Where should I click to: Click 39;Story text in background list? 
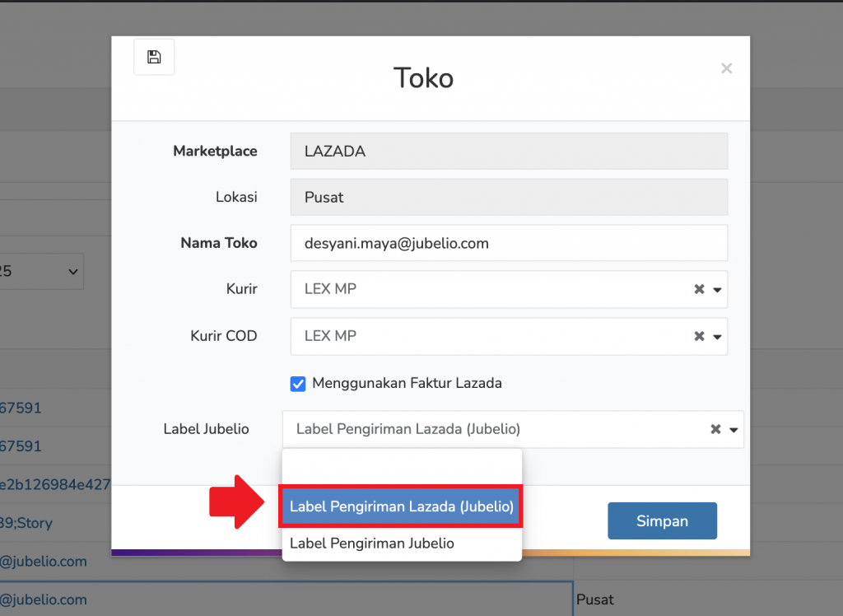(26, 523)
